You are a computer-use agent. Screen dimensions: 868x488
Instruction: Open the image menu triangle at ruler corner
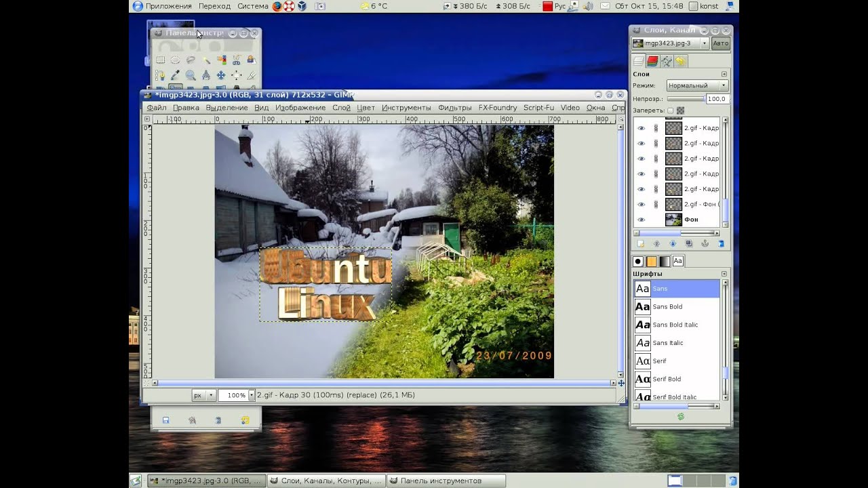click(x=146, y=119)
